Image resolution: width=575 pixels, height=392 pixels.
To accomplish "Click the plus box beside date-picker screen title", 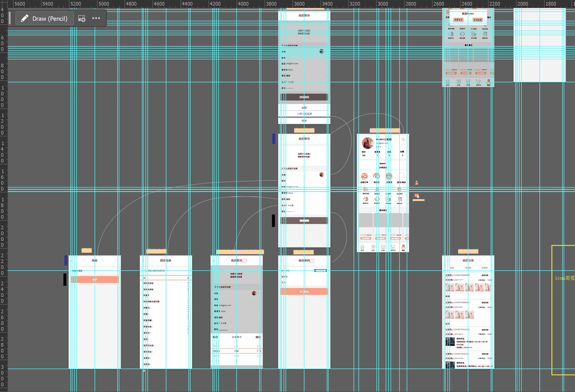I will [245, 261].
